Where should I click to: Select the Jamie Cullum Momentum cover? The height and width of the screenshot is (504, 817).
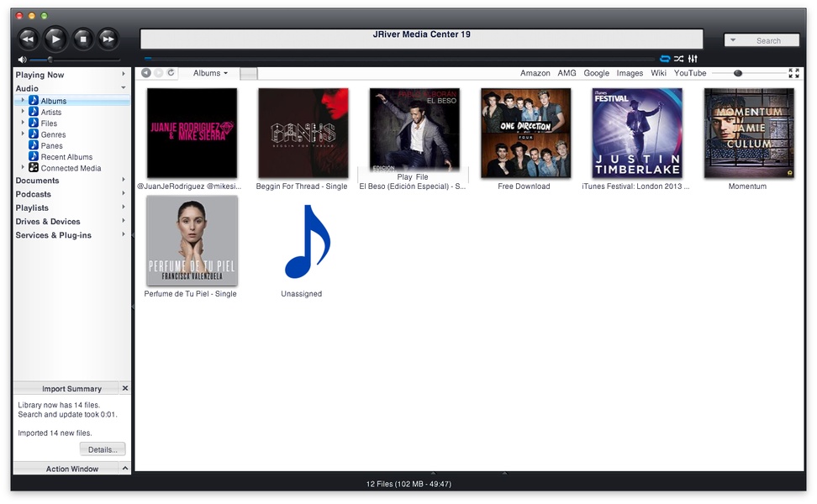pyautogui.click(x=749, y=134)
